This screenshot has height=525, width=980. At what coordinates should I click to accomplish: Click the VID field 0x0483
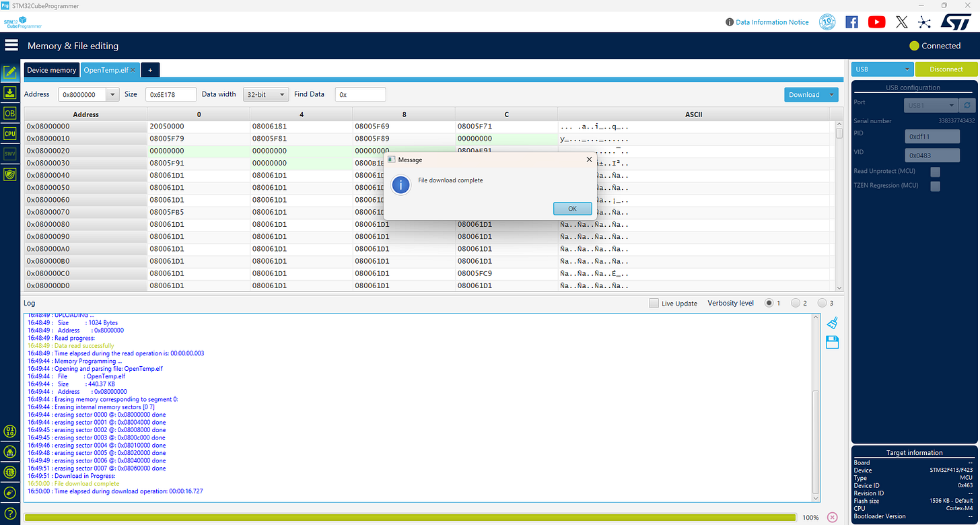click(x=932, y=155)
